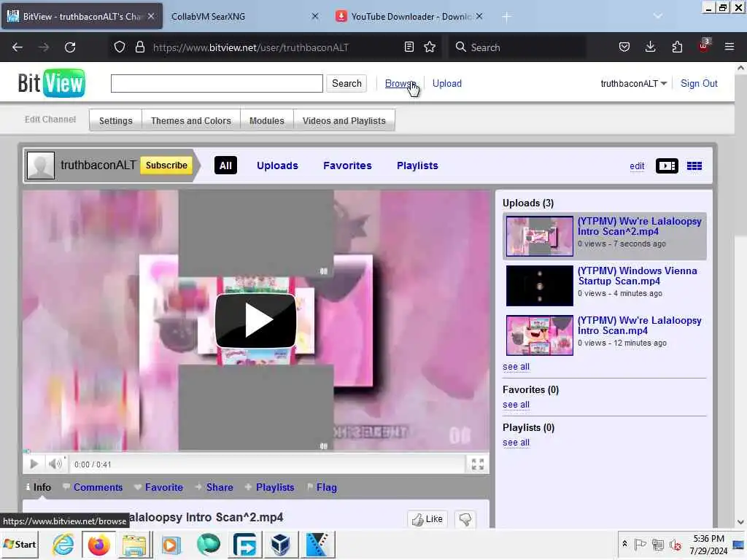Image resolution: width=747 pixels, height=560 pixels.
Task: Go back to the previous page
Action: [x=18, y=47]
